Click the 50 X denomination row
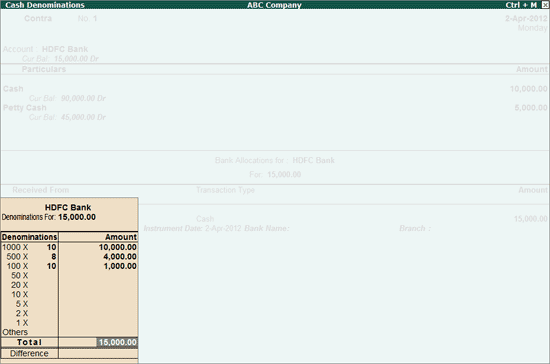The image size is (550, 364). point(69,276)
